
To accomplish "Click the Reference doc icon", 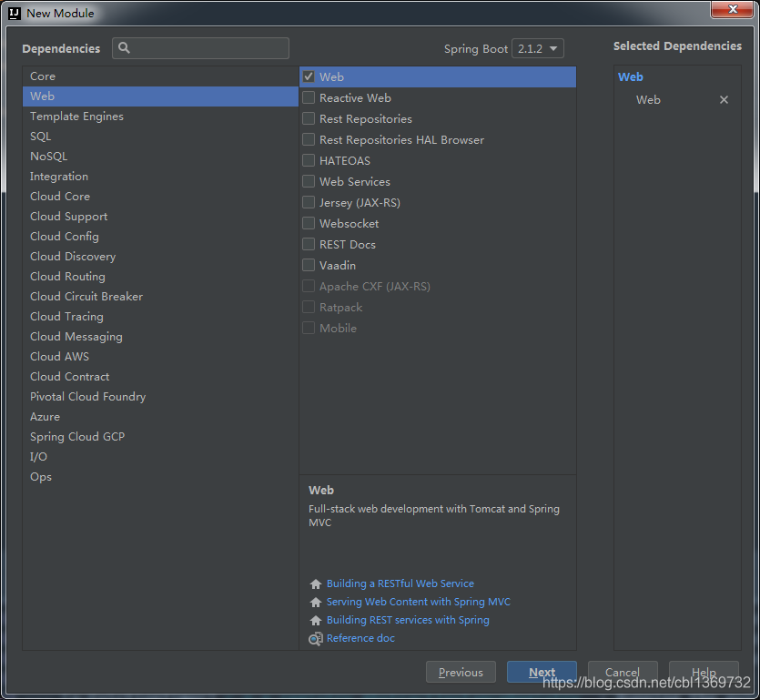I will (316, 639).
